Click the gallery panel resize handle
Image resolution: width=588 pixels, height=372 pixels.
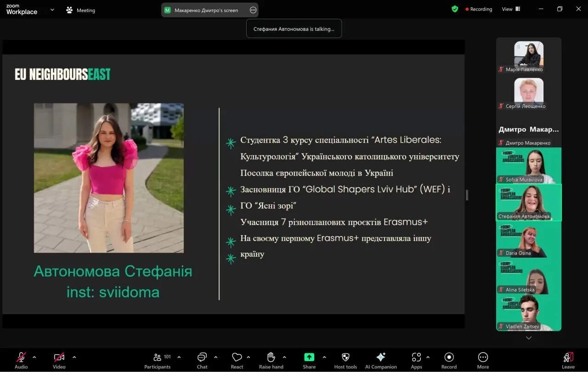tap(467, 195)
